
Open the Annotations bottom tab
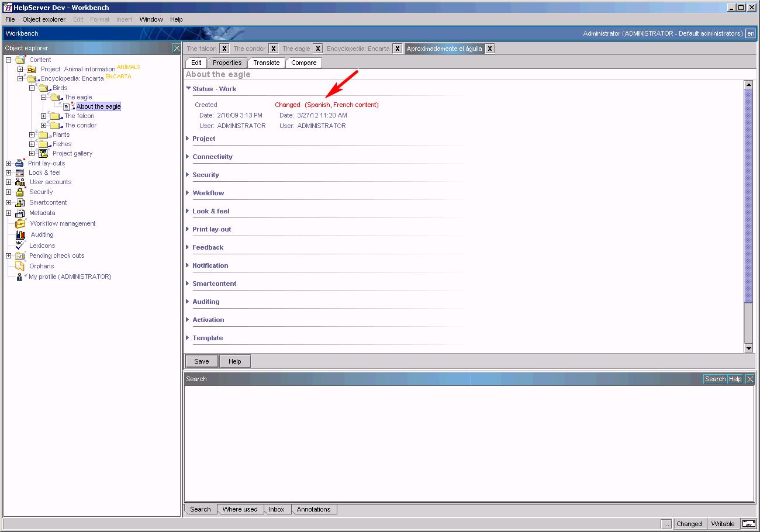pos(313,509)
